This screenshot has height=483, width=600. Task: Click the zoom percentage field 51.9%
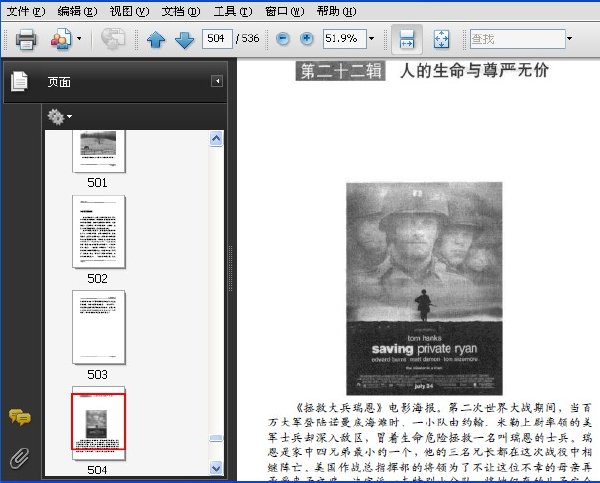[x=344, y=39]
